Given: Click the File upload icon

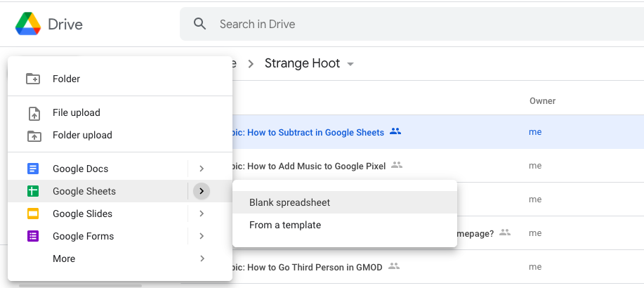Looking at the screenshot, I should (x=33, y=112).
